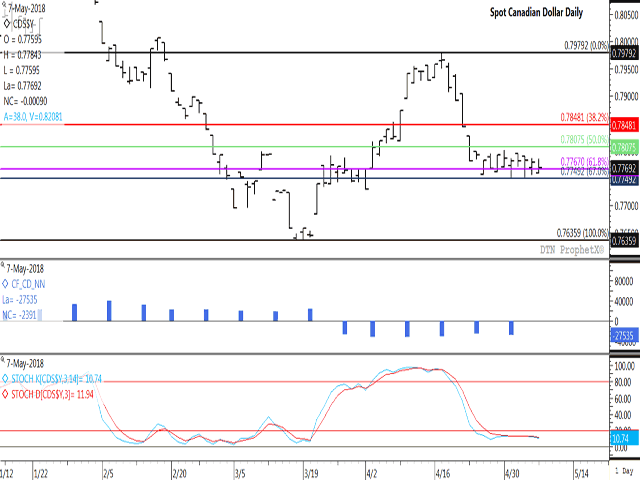
Task: Select the open price value O = 0.77595
Action: click(22, 40)
